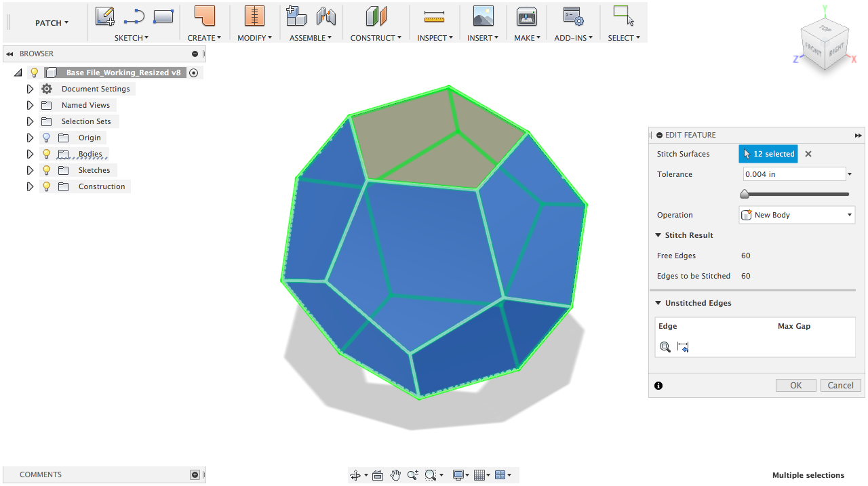The image size is (868, 486).
Task: Open the MODIFY menu
Action: tap(254, 38)
